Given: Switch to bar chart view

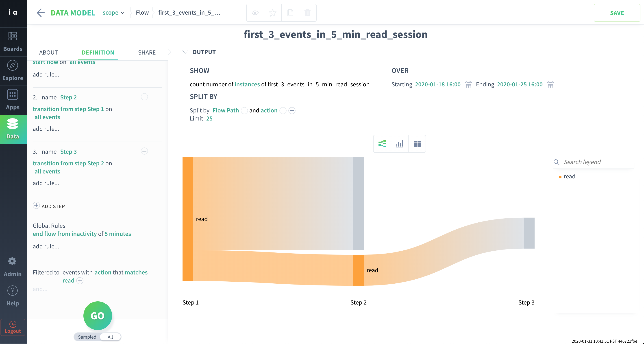Looking at the screenshot, I should [x=399, y=144].
